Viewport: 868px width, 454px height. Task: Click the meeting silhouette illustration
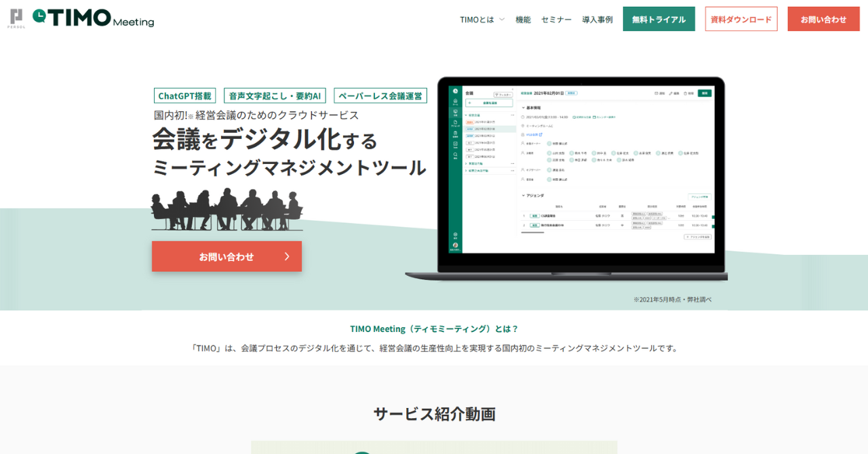(226, 209)
